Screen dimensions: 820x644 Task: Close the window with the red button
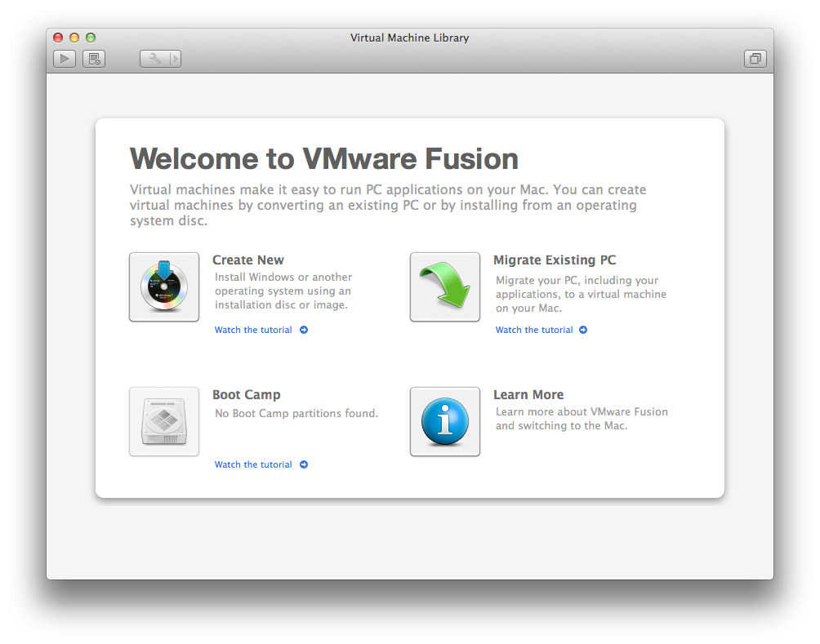[x=58, y=38]
